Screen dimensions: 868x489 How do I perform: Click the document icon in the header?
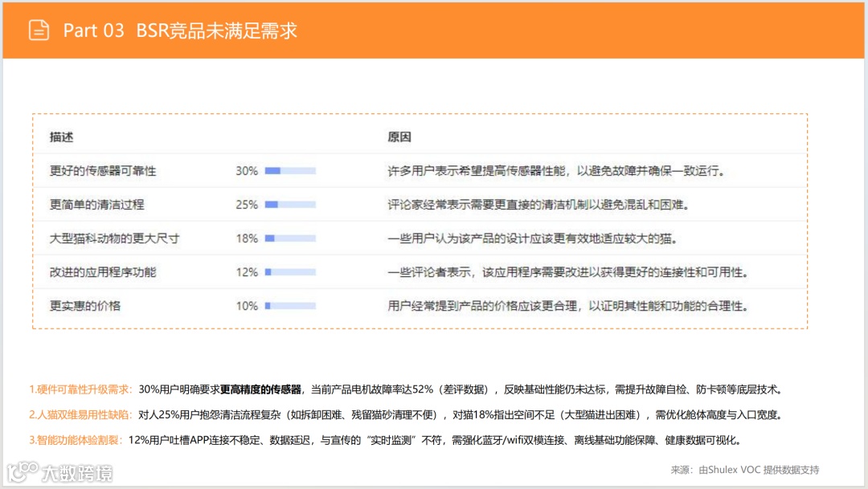[39, 30]
